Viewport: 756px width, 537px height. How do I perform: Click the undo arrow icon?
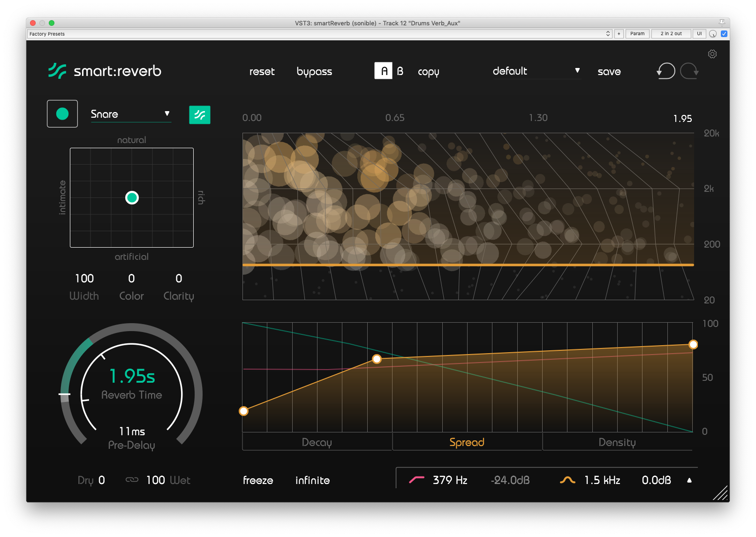666,71
